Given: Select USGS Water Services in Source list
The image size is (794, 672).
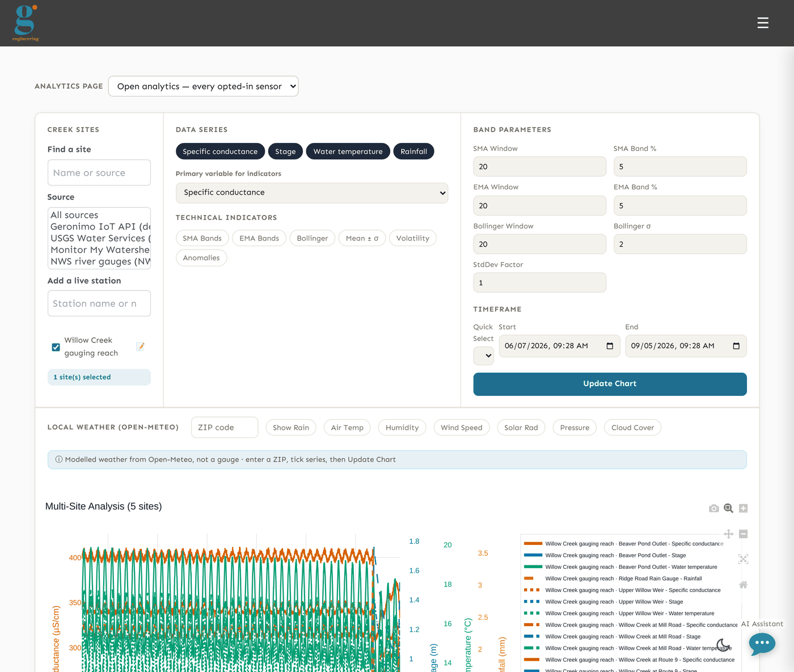Looking at the screenshot, I should point(99,238).
